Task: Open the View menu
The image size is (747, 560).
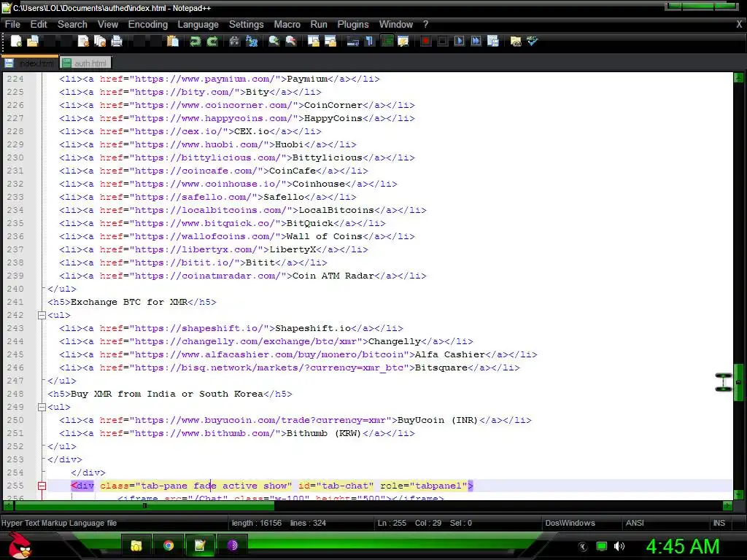Action: pyautogui.click(x=108, y=24)
